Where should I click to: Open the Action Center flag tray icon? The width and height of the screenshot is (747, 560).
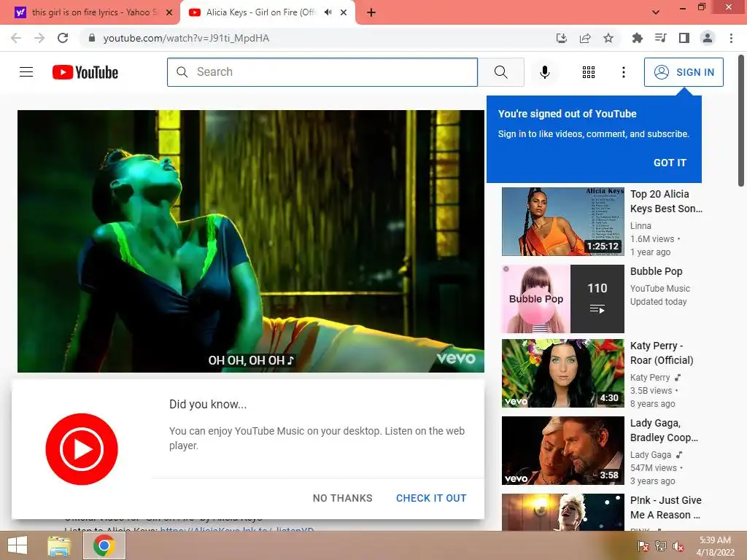[x=643, y=546]
